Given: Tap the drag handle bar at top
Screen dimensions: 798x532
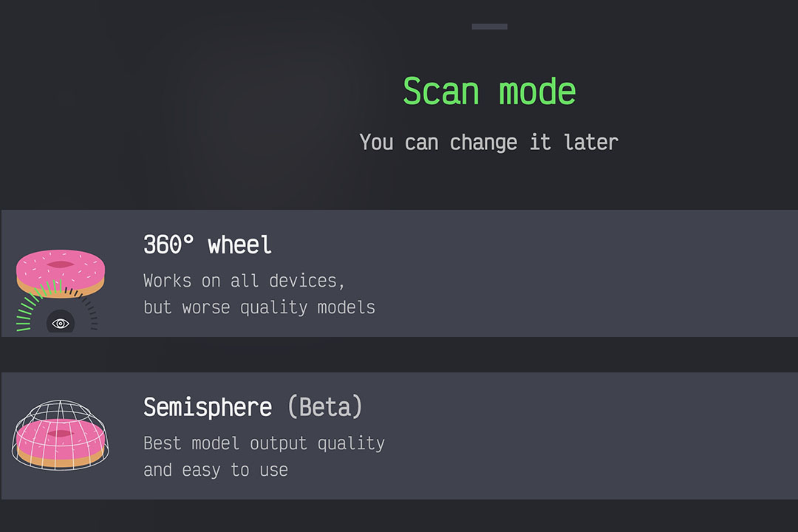Looking at the screenshot, I should click(x=489, y=27).
